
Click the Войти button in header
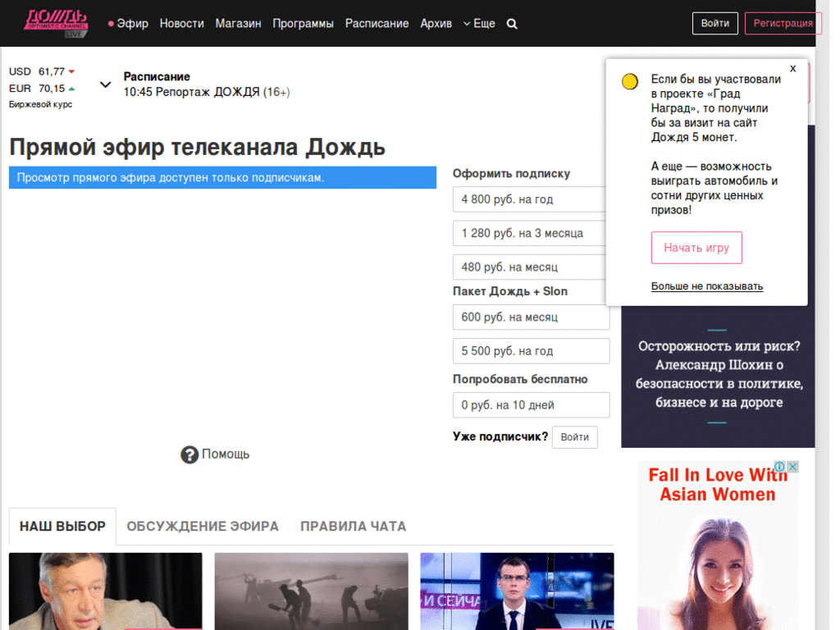[714, 23]
